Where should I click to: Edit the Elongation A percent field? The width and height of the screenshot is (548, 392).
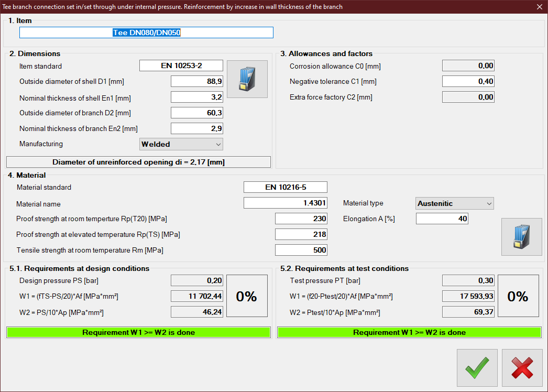pyautogui.click(x=442, y=219)
